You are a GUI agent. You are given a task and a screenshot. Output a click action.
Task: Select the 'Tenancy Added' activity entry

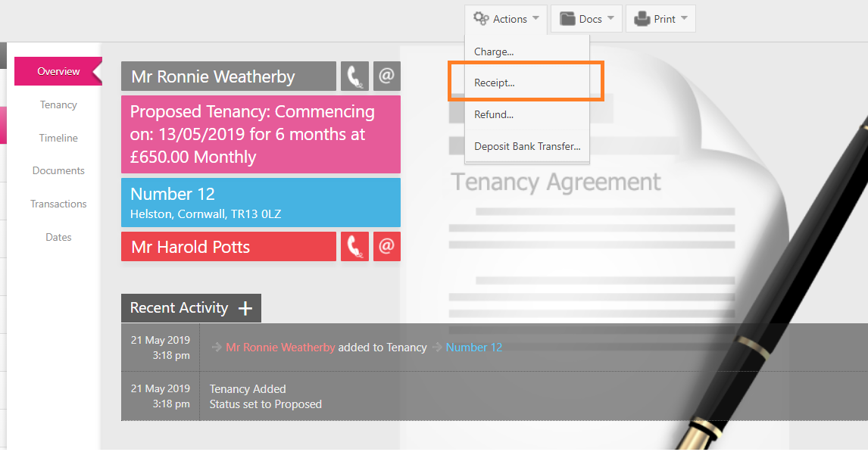point(248,389)
